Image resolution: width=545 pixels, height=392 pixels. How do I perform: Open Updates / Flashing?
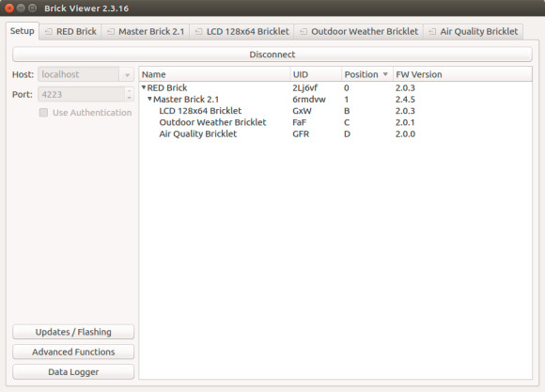73,332
